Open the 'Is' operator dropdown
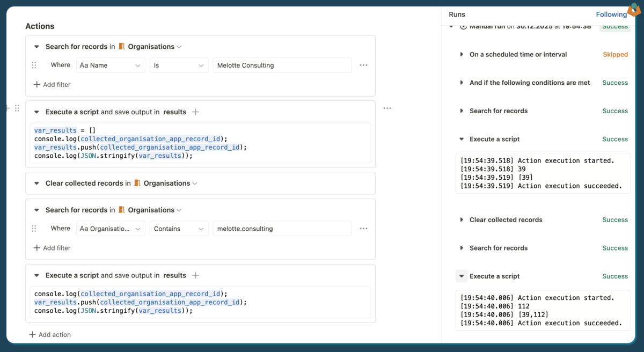Viewport: 644px width, 352px height. tap(179, 65)
